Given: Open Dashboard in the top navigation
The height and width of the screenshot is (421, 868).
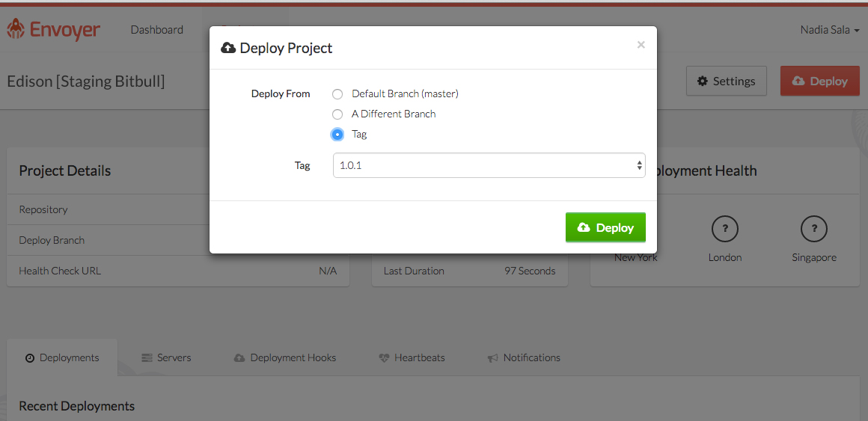Looking at the screenshot, I should (156, 30).
